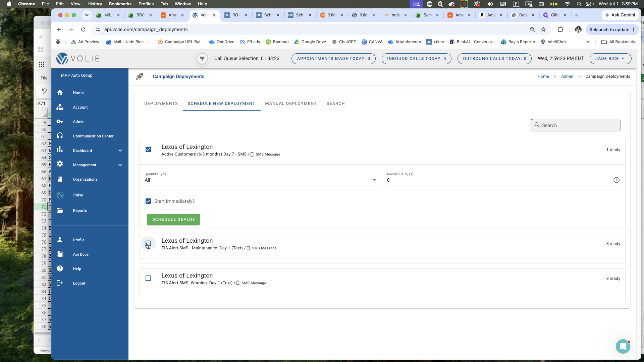Click Inbound Calls Today button
Screen dimensions: 644x362
point(417,59)
